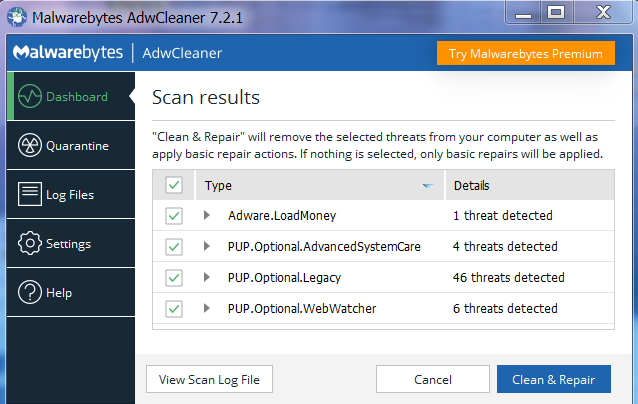Click the '1 threat detected' cell
The image size is (638, 404).
coord(503,216)
